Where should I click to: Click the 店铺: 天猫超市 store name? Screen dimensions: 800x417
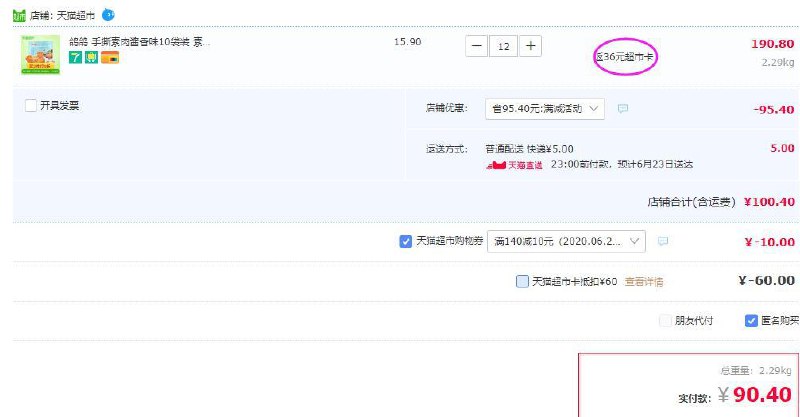point(62,16)
